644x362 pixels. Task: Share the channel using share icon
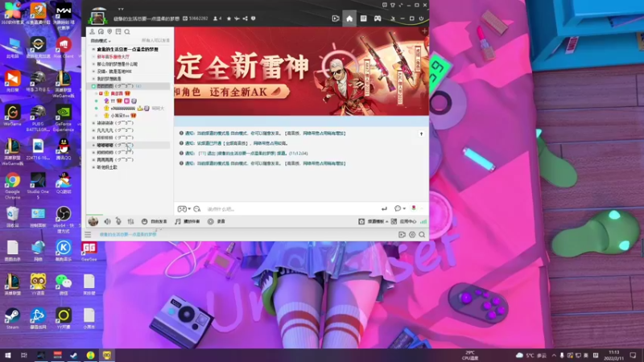(246, 19)
